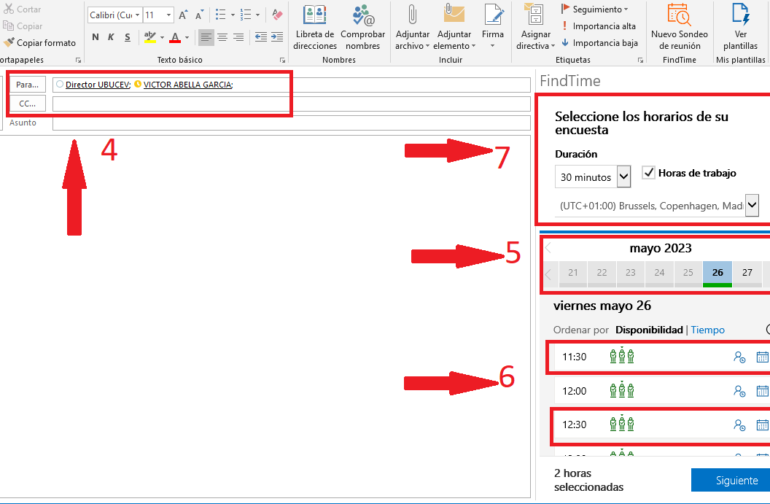Open highlight color dropdown arrow
This screenshot has width=770, height=504.
(x=162, y=37)
